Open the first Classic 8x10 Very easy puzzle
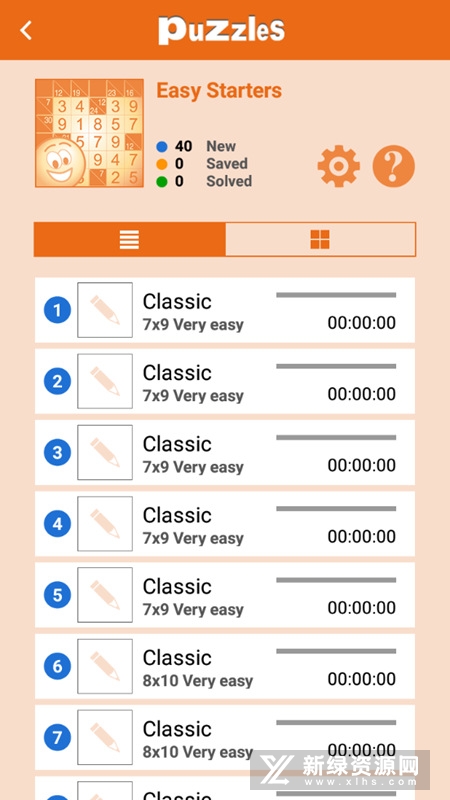Image resolution: width=450 pixels, height=800 pixels. [224, 666]
